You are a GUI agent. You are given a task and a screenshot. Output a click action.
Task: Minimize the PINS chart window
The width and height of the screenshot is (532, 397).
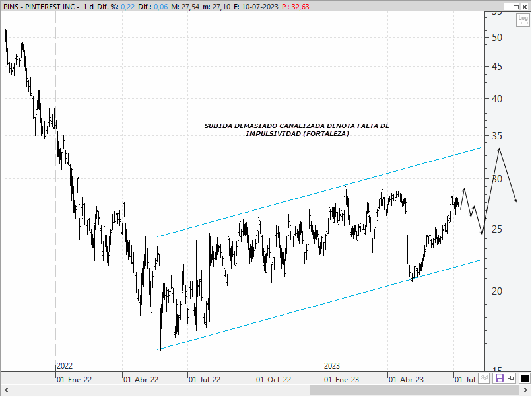pyautogui.click(x=508, y=7)
